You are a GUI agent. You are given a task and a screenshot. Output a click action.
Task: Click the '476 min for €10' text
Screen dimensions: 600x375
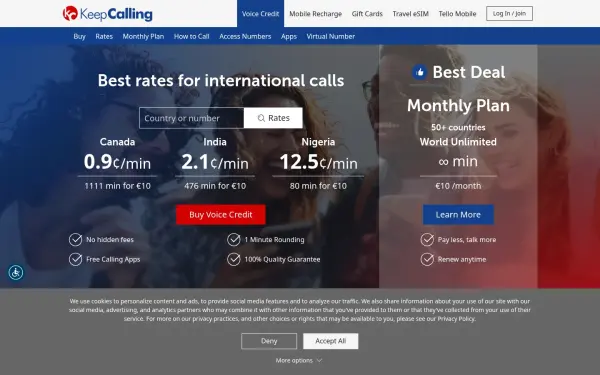point(215,186)
